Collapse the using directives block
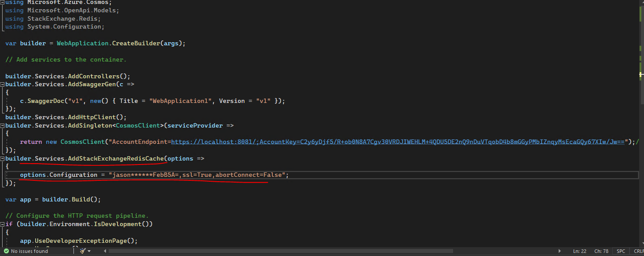The height and width of the screenshot is (256, 644). coord(2,2)
